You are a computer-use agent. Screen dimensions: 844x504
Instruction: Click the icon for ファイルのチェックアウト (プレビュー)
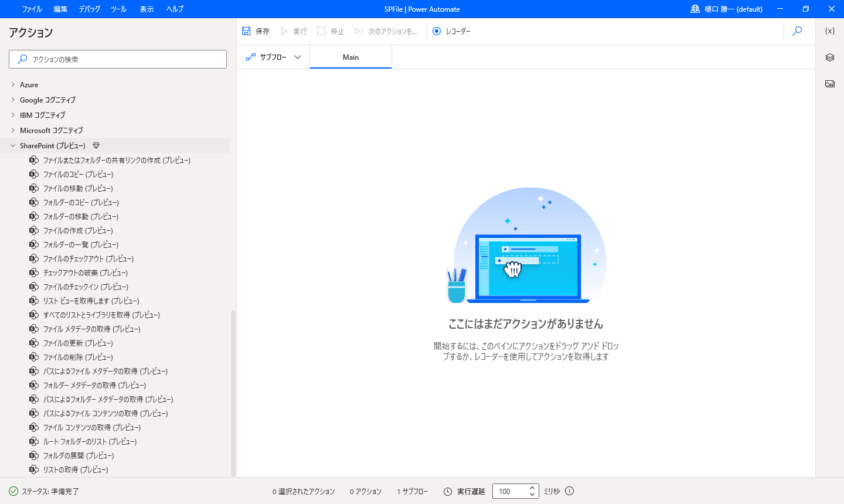pyautogui.click(x=34, y=258)
